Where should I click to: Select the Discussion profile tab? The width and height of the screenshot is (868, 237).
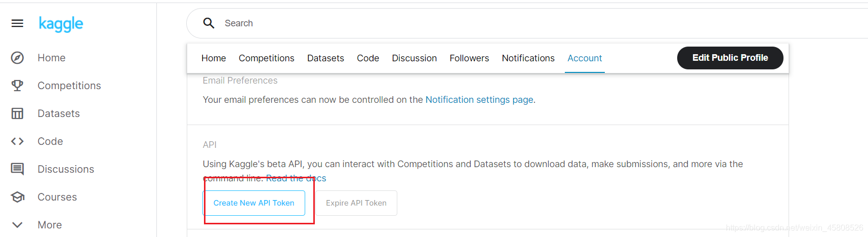tap(414, 58)
